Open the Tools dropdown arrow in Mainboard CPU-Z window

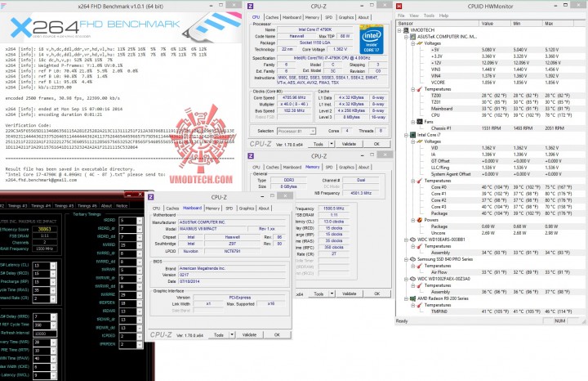tap(232, 334)
